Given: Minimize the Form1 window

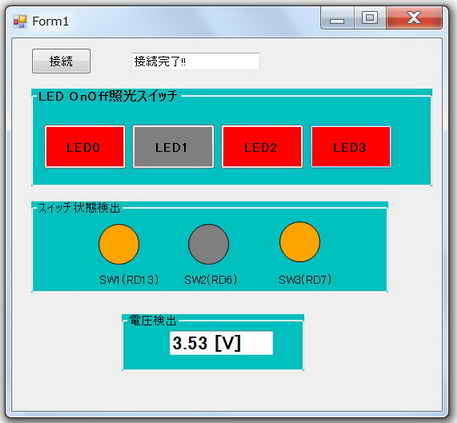Looking at the screenshot, I should tap(337, 18).
